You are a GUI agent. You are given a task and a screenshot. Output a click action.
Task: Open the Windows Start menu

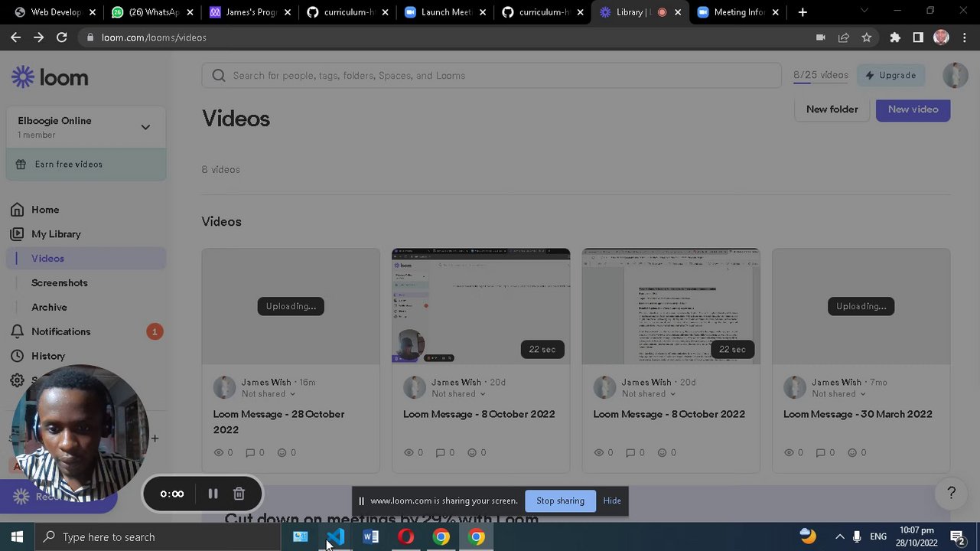click(17, 537)
